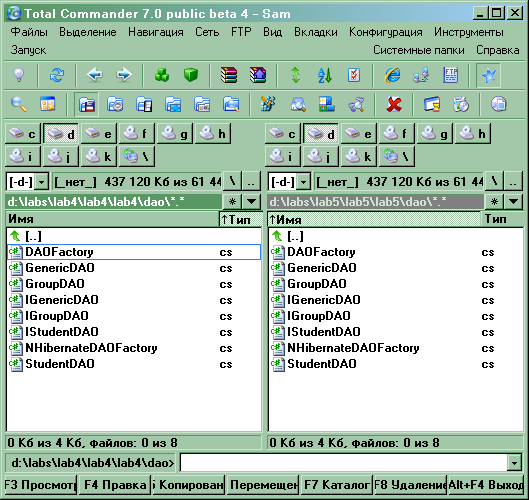The image size is (529, 500).
Task: Click the F7 Каталог button
Action: click(x=336, y=485)
